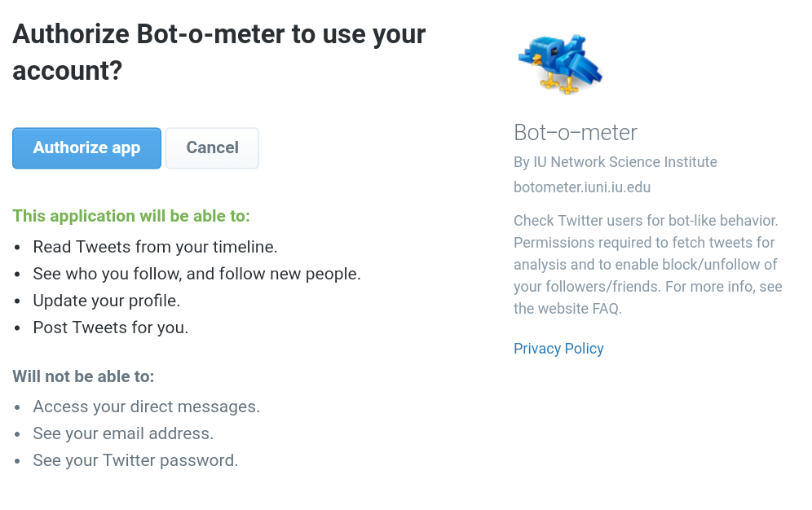Click 'Post Tweets for you' permission item
Image resolution: width=812 pixels, height=510 pixels.
(110, 328)
